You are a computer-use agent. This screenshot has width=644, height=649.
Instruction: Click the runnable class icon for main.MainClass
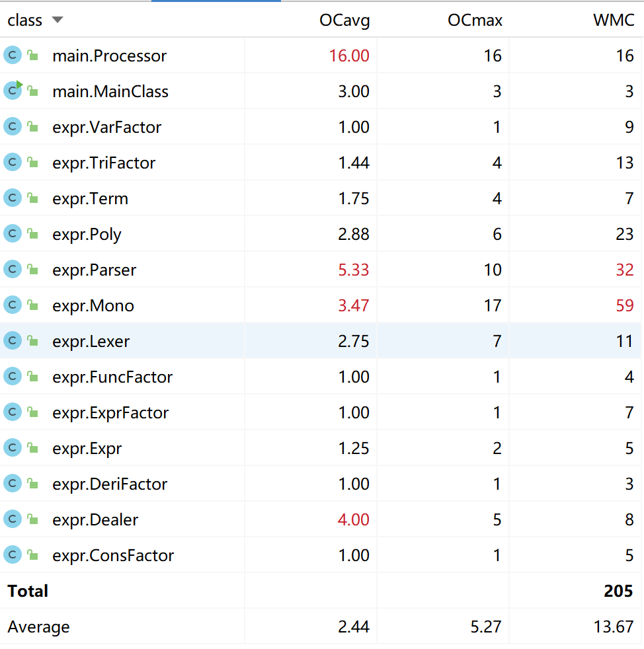[x=13, y=91]
